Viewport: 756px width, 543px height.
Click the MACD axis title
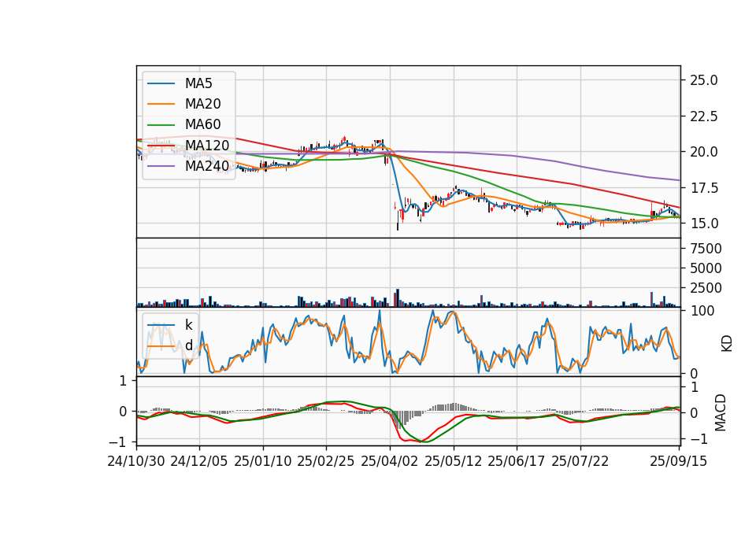click(x=720, y=412)
